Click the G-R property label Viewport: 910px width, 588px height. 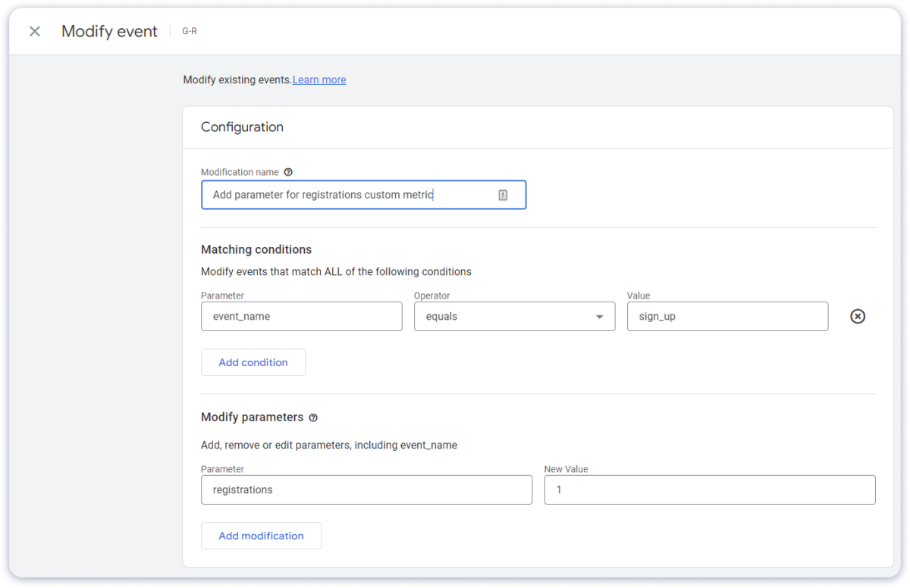pos(189,31)
